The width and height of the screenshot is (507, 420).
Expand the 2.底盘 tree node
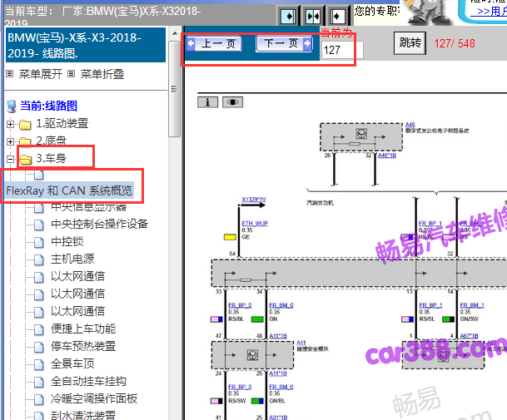pyautogui.click(x=10, y=141)
